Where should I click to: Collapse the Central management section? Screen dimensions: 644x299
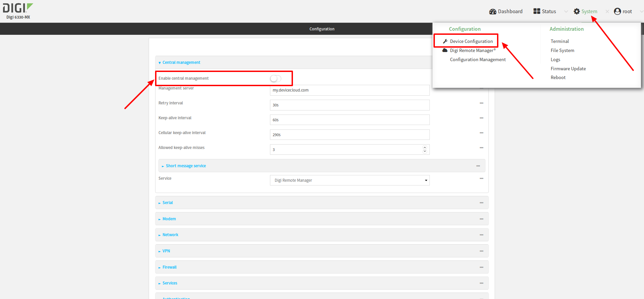click(x=181, y=63)
